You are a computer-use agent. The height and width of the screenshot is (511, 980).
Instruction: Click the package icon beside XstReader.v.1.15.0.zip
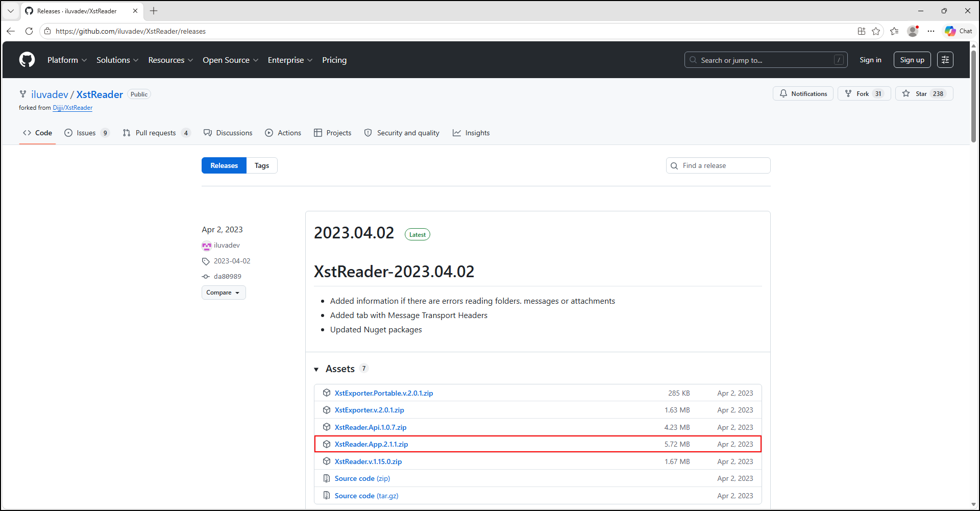click(x=327, y=461)
